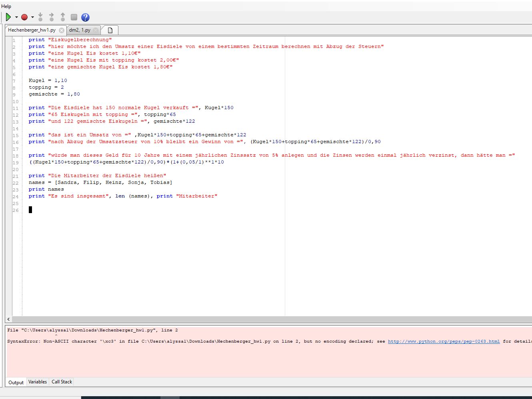Run the script with the green arrow
The width and height of the screenshot is (532, 399).
[x=8, y=17]
